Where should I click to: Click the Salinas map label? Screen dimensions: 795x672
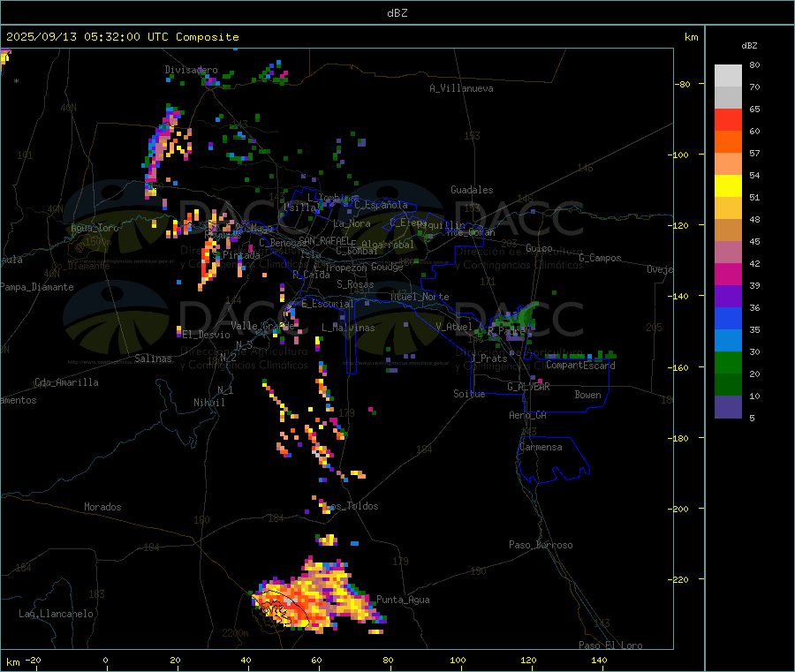(x=153, y=359)
